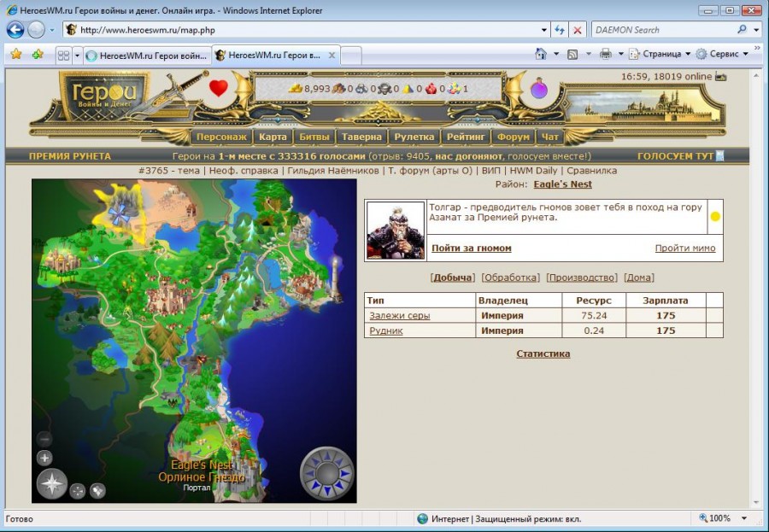Select the Добыча category

point(453,278)
